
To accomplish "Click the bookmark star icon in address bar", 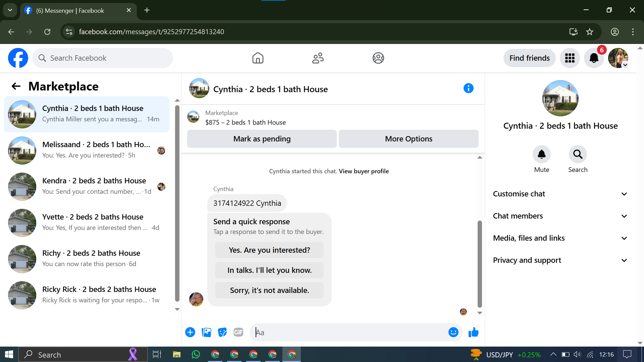I will click(x=589, y=32).
